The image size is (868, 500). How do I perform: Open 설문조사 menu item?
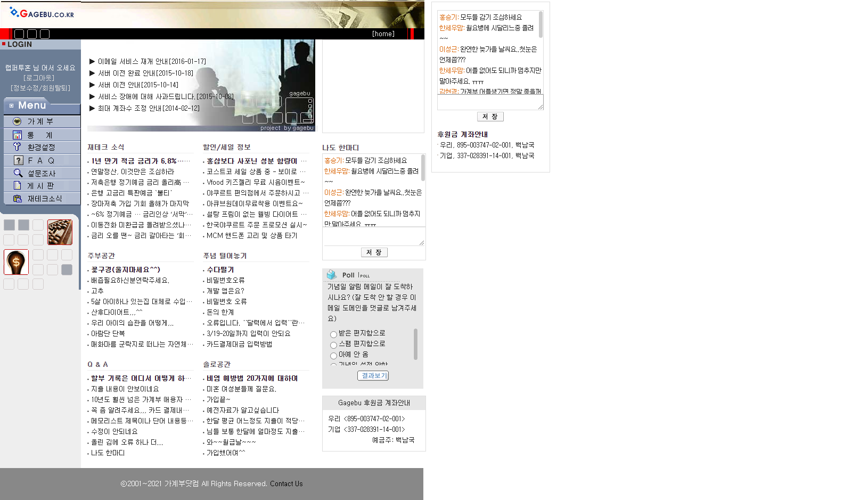pos(42,174)
